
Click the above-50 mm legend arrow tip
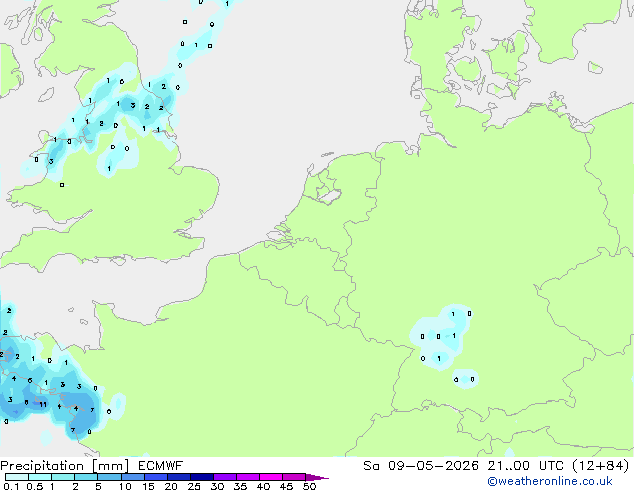317,477
